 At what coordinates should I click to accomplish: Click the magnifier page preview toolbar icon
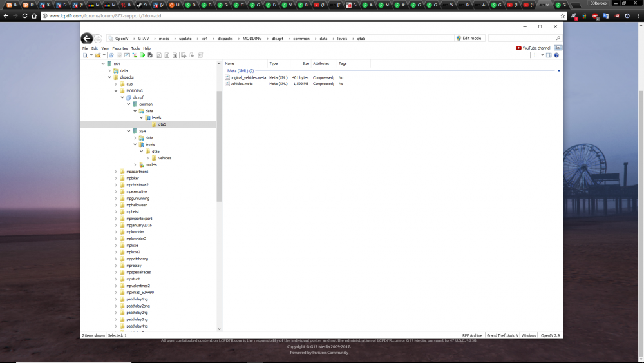click(159, 55)
